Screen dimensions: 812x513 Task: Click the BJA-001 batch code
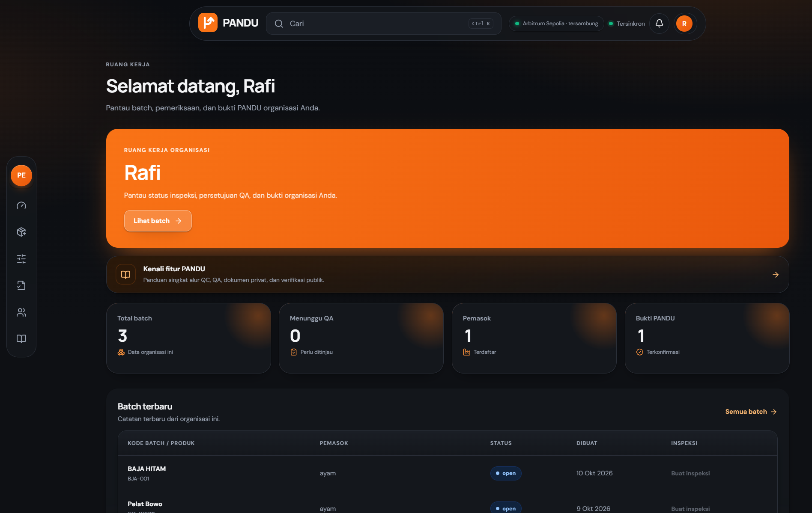(138, 479)
